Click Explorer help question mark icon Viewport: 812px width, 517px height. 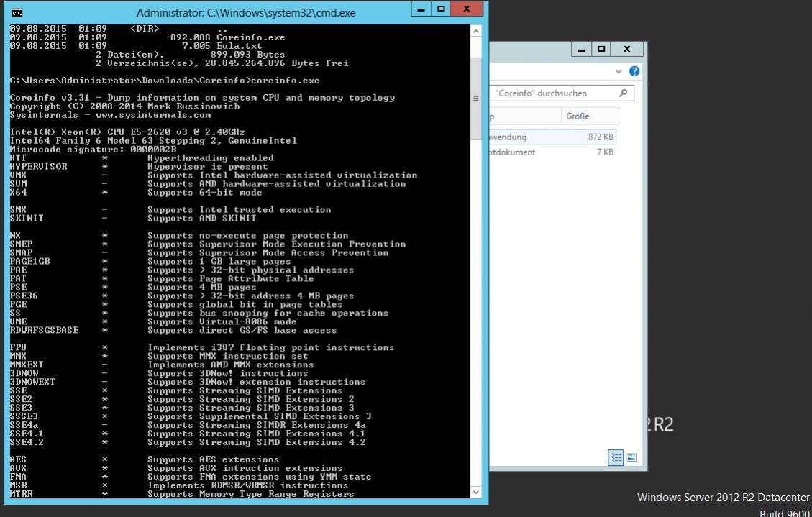click(634, 71)
